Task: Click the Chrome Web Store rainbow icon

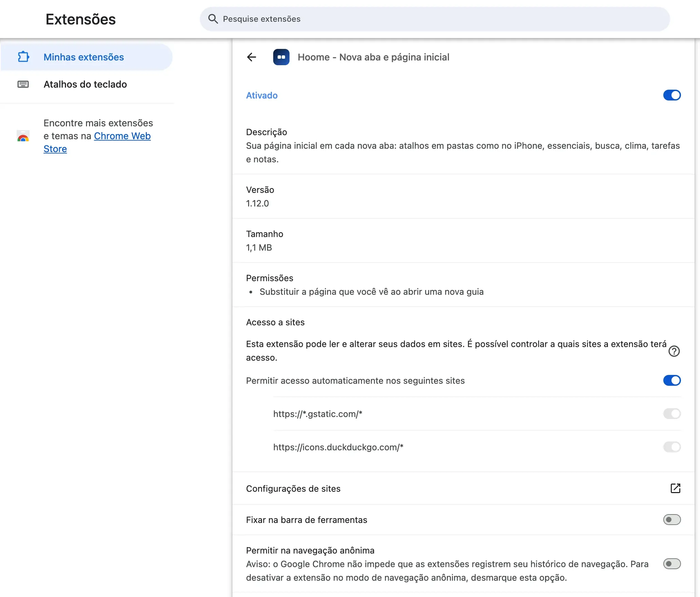Action: point(23,136)
